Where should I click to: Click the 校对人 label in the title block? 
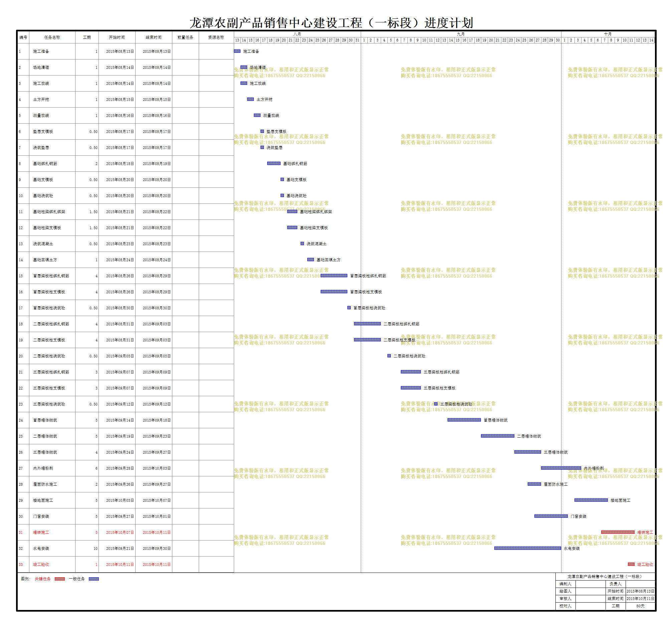coord(565,606)
